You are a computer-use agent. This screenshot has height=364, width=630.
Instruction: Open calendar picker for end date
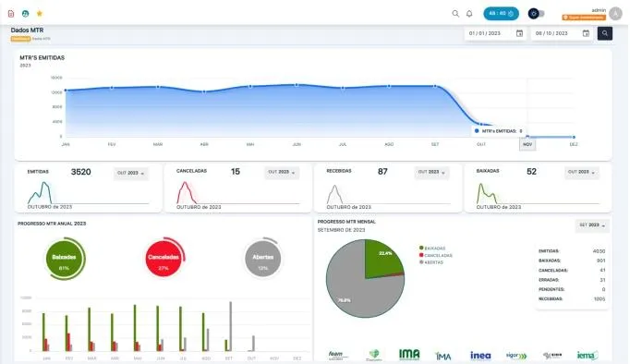(x=586, y=33)
